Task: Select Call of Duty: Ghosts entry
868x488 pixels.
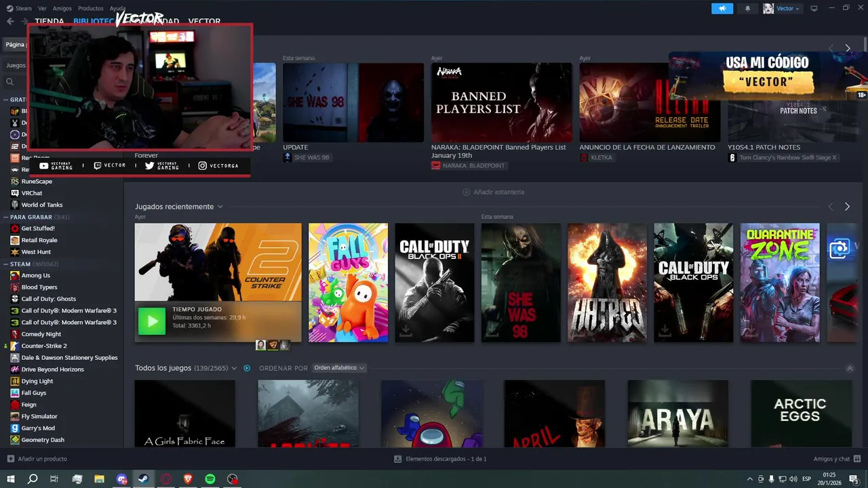Action: [x=49, y=299]
